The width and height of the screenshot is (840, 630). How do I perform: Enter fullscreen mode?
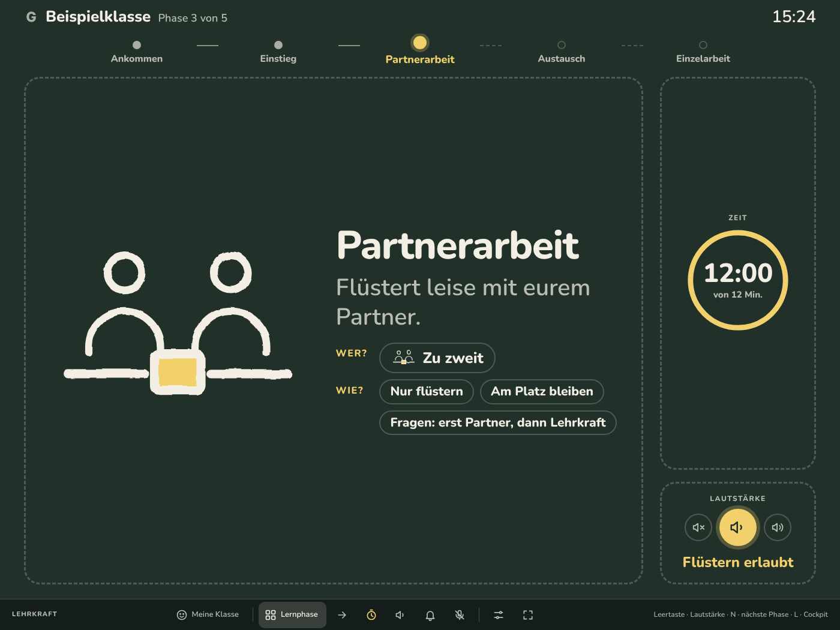(x=528, y=615)
